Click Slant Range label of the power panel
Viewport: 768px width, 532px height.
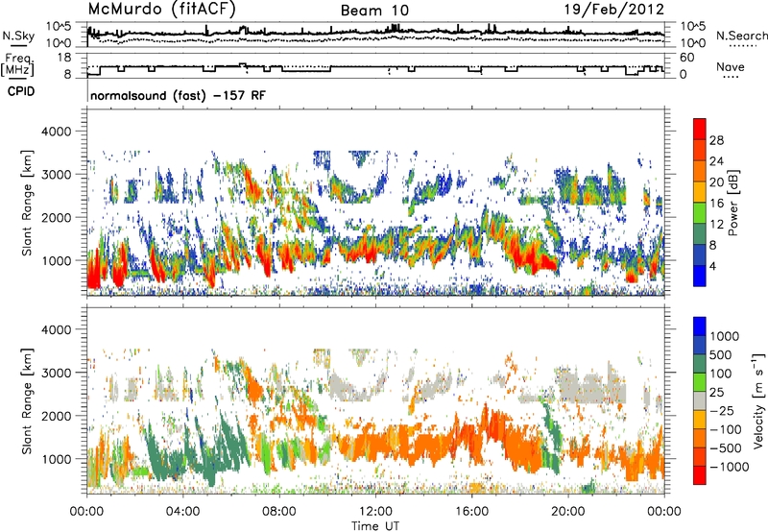pos(27,203)
